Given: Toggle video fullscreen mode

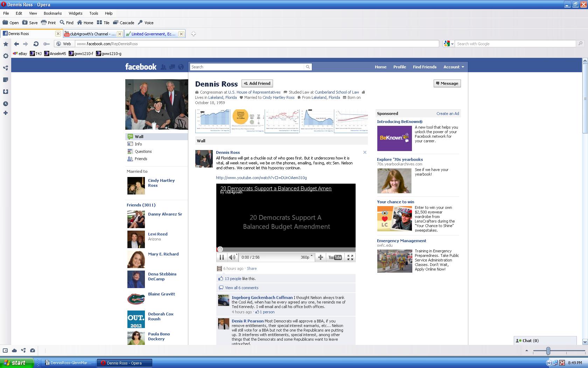Looking at the screenshot, I should [350, 257].
